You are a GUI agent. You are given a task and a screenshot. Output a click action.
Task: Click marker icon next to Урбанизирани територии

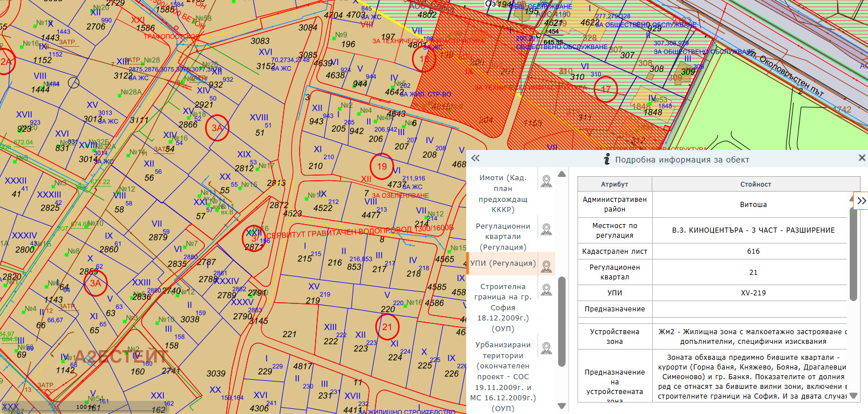[x=546, y=348]
